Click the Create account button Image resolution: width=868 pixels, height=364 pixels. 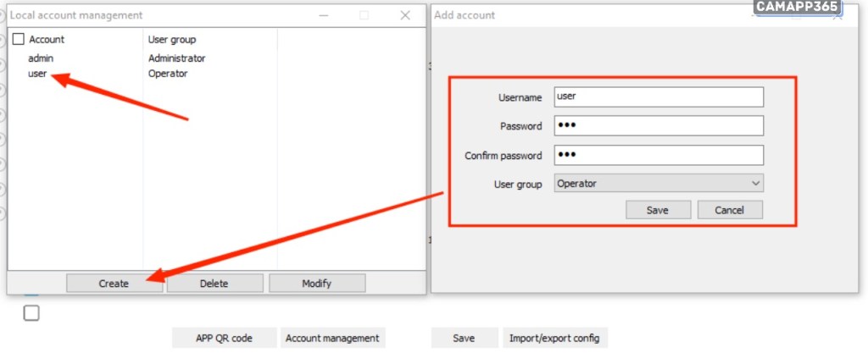point(114,284)
